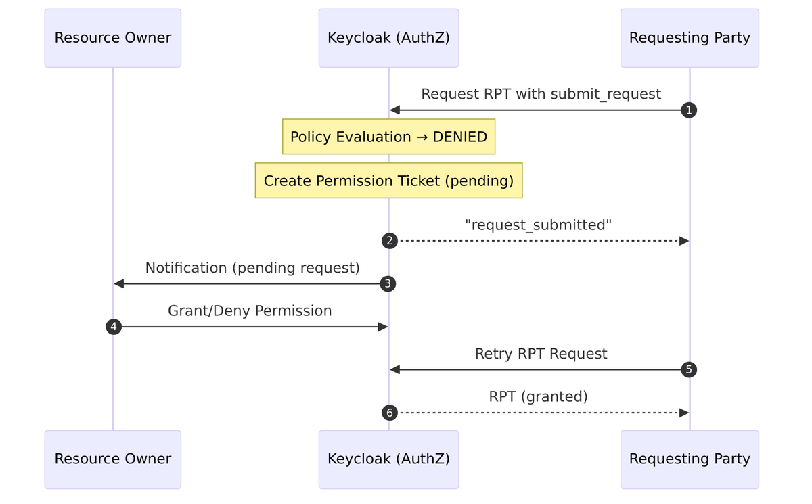Click the top Requesting Party participant box
The height and width of the screenshot is (504, 812).
click(x=690, y=38)
